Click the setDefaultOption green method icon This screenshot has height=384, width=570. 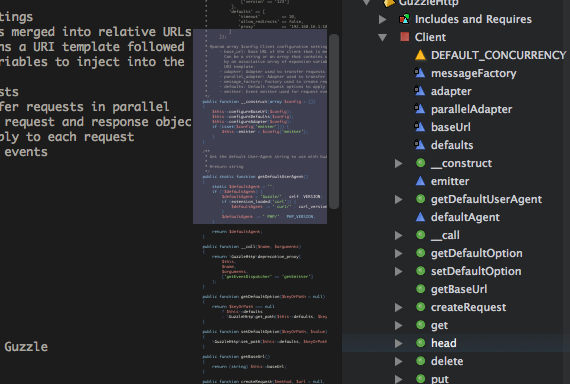click(x=421, y=271)
